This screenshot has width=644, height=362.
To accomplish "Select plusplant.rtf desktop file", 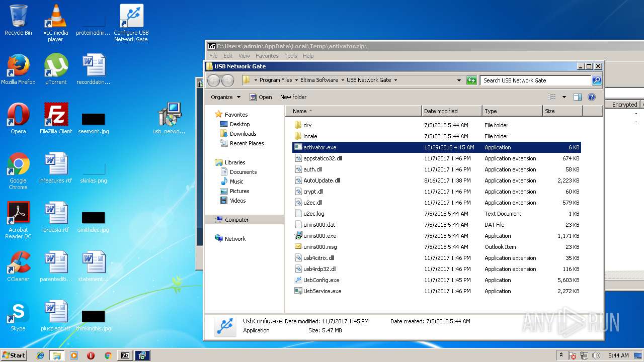I will pyautogui.click(x=55, y=316).
